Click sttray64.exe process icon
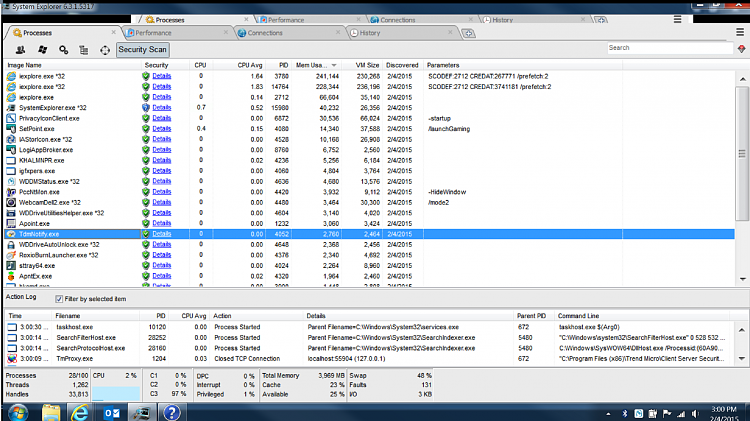The image size is (750, 421). pos(11,266)
